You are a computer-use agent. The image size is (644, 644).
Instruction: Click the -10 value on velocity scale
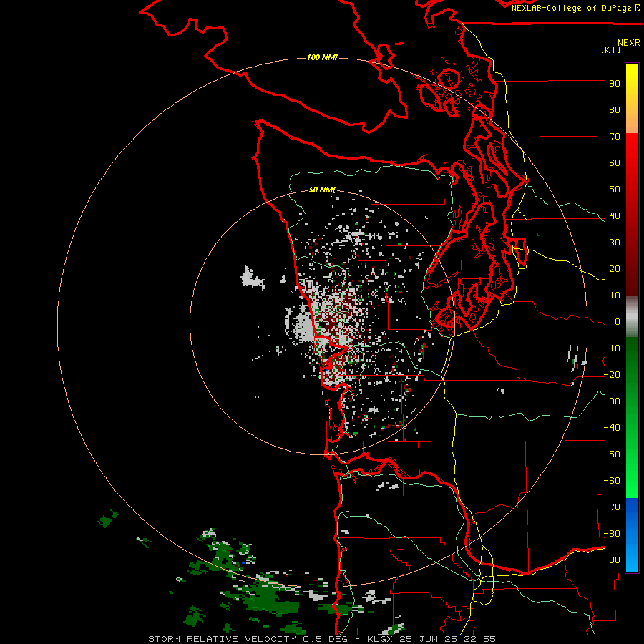612,348
